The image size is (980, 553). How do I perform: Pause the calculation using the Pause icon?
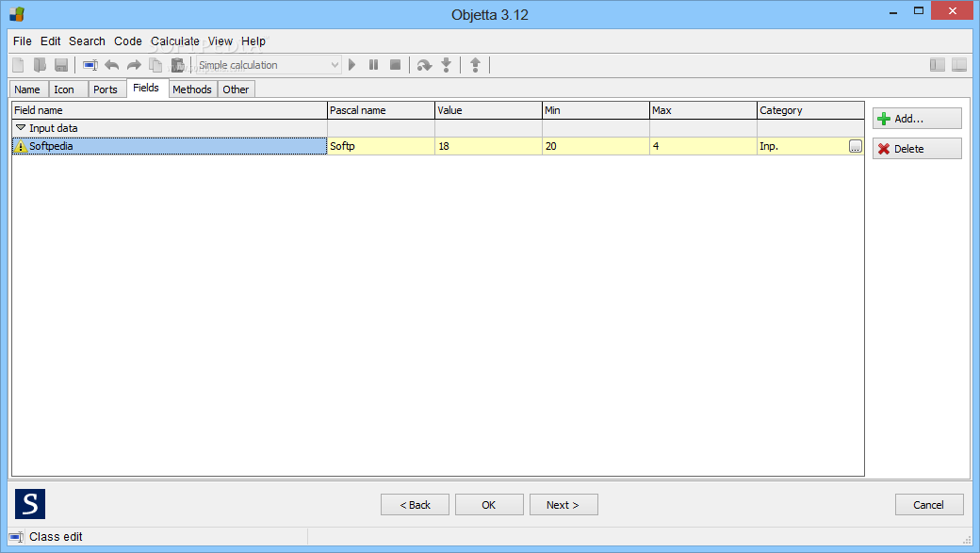point(374,65)
